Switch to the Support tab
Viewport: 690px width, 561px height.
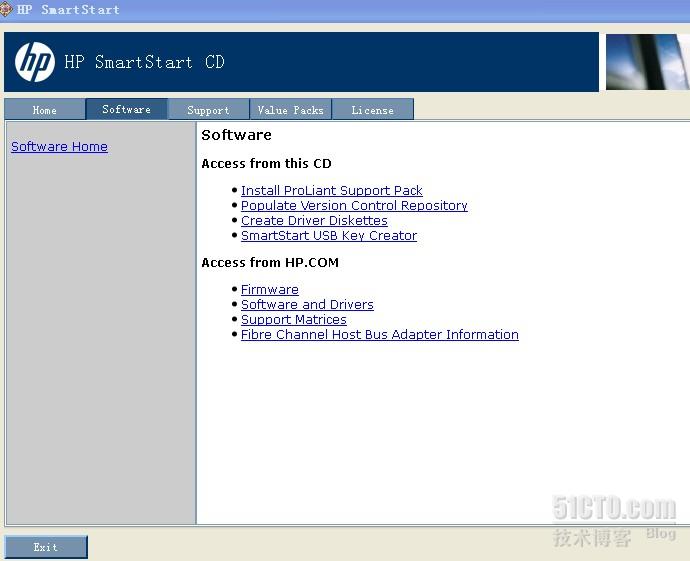tap(209, 110)
